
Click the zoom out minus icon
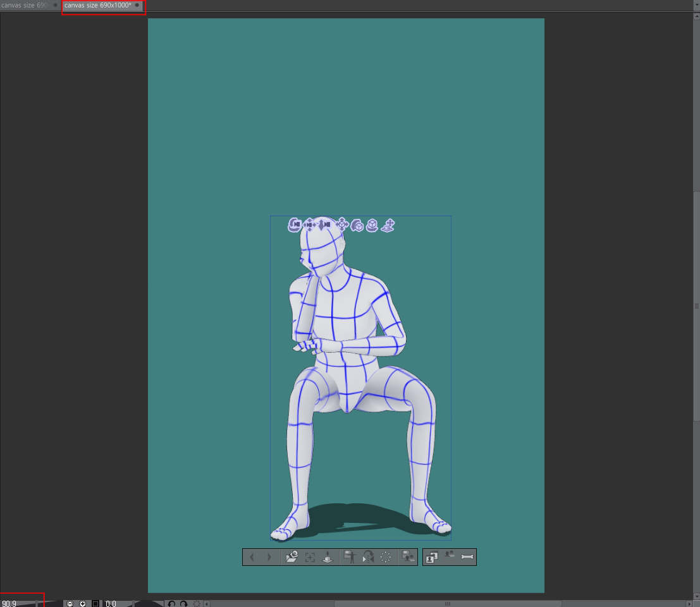click(x=70, y=603)
